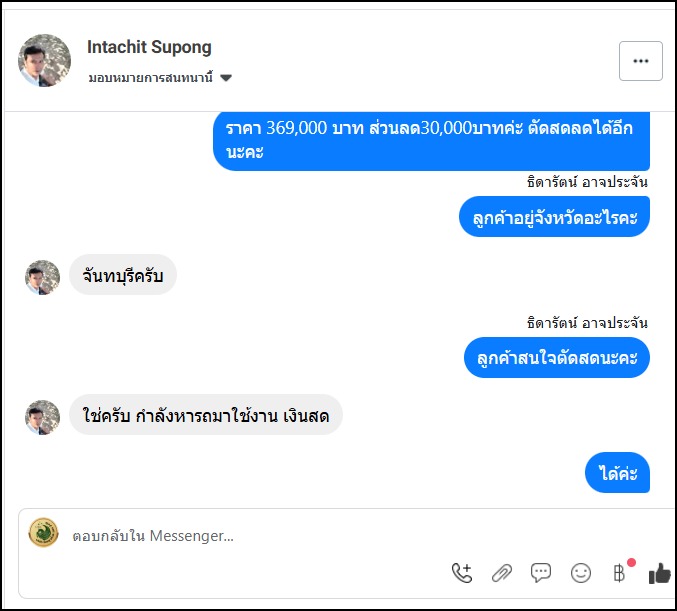Open the emoji picker smiley icon
The height and width of the screenshot is (611, 677).
(x=581, y=573)
